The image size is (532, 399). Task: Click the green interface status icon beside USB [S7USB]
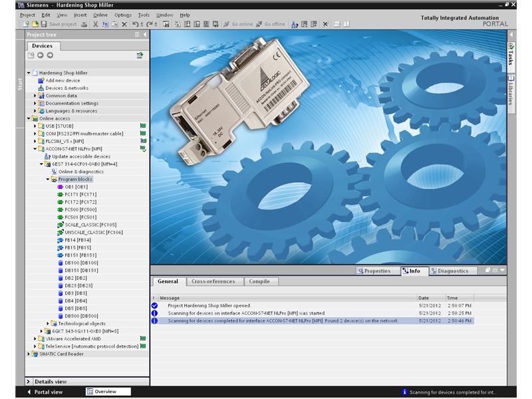click(x=143, y=126)
